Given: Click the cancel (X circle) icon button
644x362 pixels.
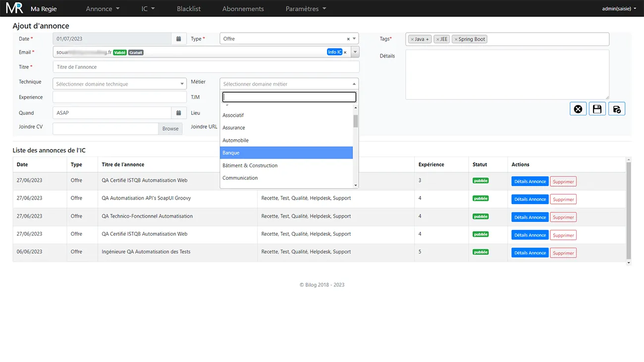Looking at the screenshot, I should [x=578, y=109].
